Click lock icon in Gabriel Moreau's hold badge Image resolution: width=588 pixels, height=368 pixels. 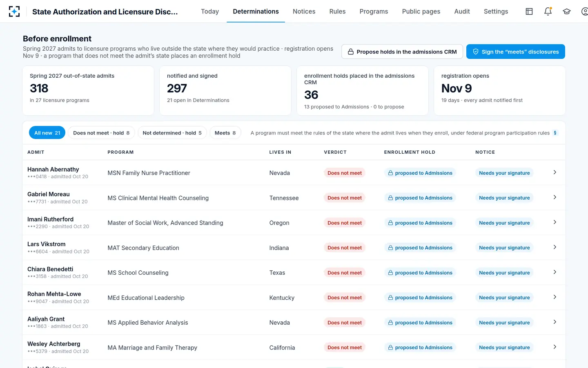(390, 198)
